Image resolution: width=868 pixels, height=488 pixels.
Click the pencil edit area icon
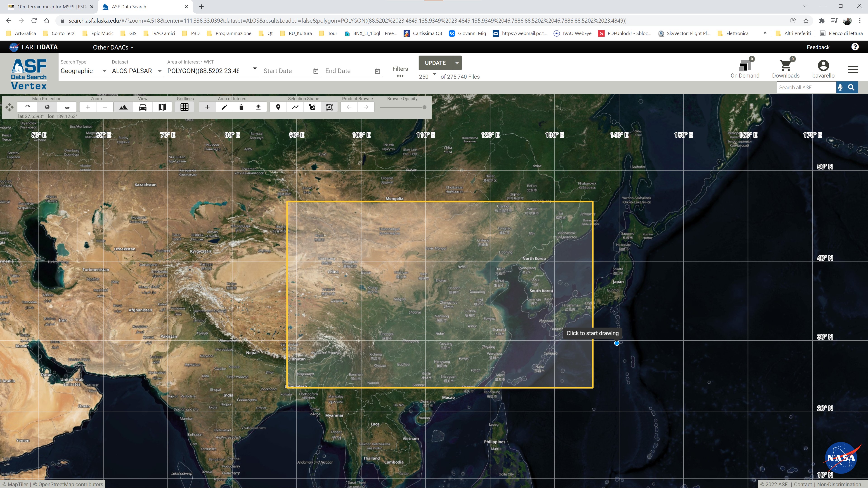coord(225,107)
